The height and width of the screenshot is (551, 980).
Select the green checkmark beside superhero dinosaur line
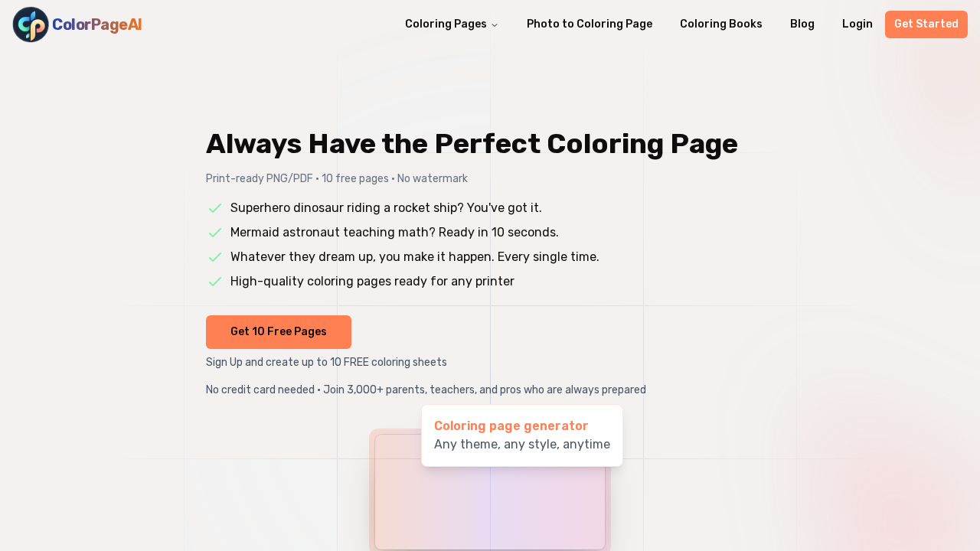coord(215,208)
